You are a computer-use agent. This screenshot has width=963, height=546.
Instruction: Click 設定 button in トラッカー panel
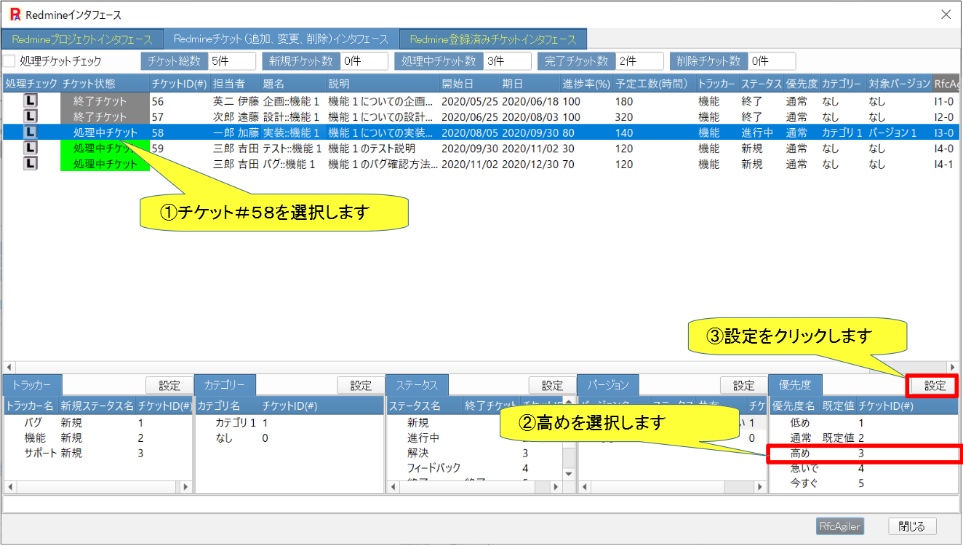coord(169,386)
